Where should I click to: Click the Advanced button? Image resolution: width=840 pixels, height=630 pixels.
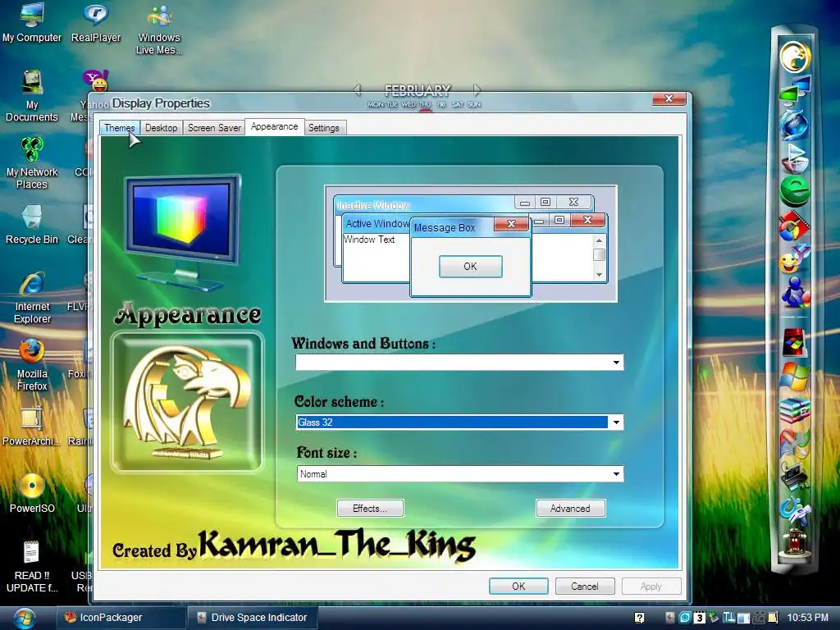coord(570,509)
